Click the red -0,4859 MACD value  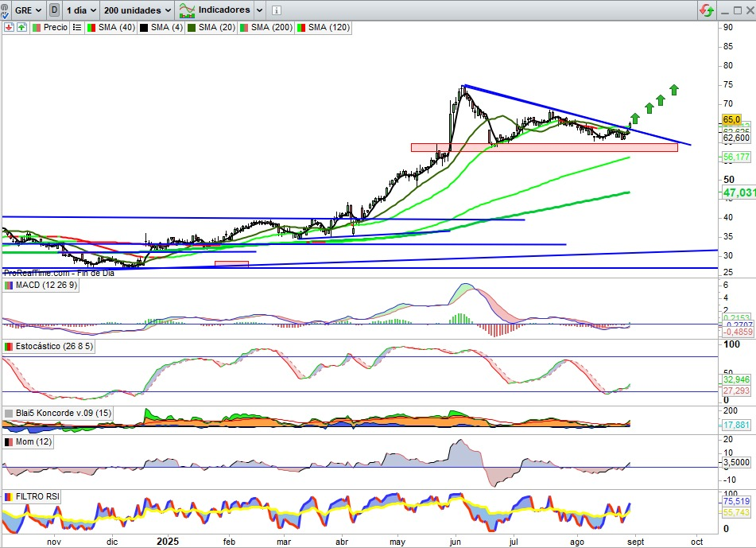[x=738, y=332]
